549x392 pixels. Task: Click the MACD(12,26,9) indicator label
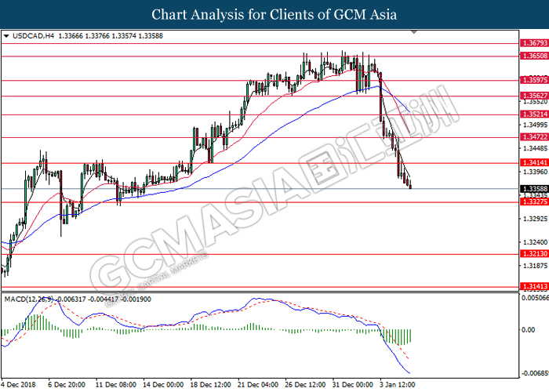coord(29,299)
